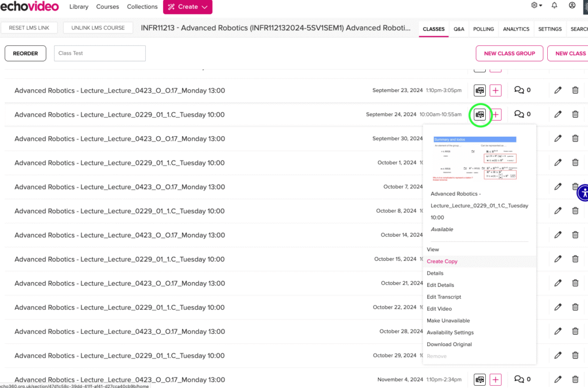Screen dimensions: 588x388
Task: Add new media to the October 1 class
Action: click(495, 162)
